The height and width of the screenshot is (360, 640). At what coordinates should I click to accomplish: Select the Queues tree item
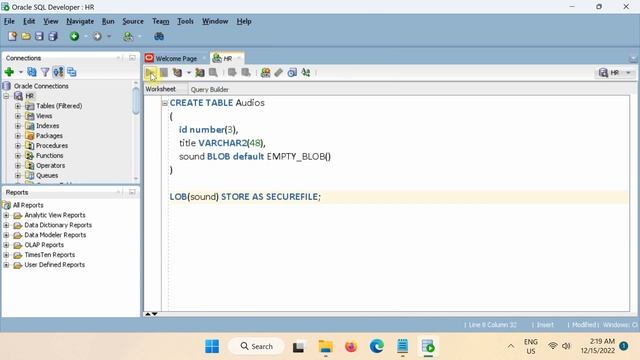tap(47, 176)
